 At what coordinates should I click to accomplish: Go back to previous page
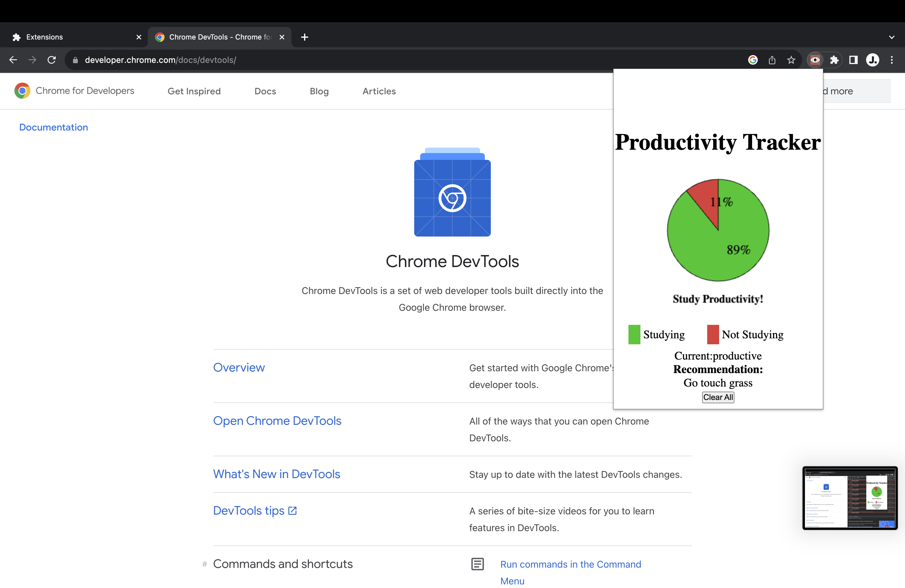pos(13,60)
